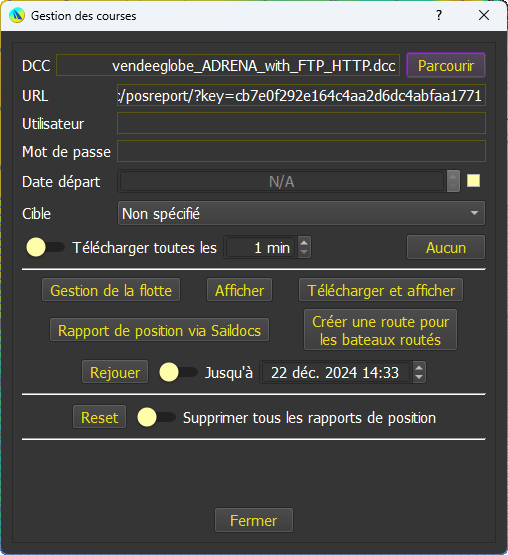Click the Télécharger et afficher button
Image resolution: width=508 pixels, height=555 pixels.
[x=381, y=290]
